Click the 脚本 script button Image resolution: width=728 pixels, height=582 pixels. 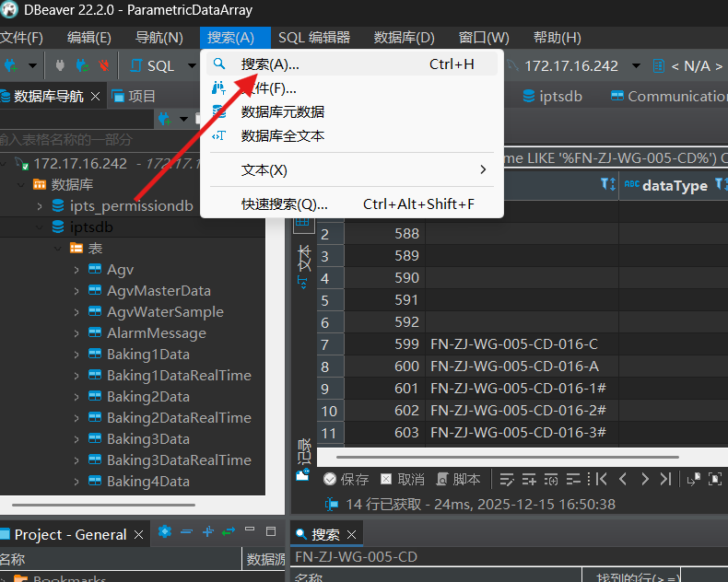coord(459,480)
